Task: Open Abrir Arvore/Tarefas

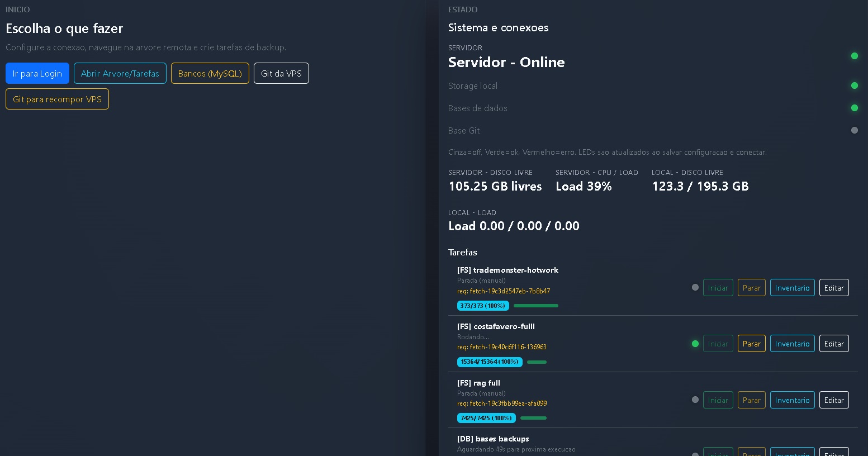Action: pos(120,73)
